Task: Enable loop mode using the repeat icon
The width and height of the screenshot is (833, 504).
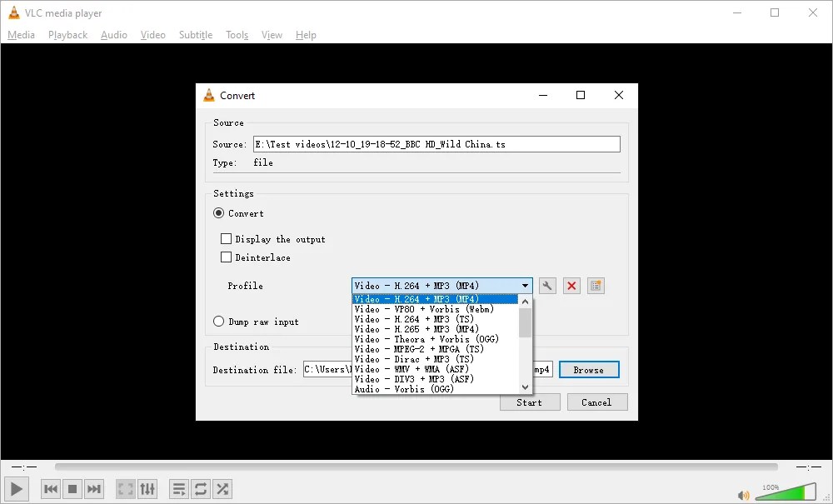Action: [x=200, y=489]
